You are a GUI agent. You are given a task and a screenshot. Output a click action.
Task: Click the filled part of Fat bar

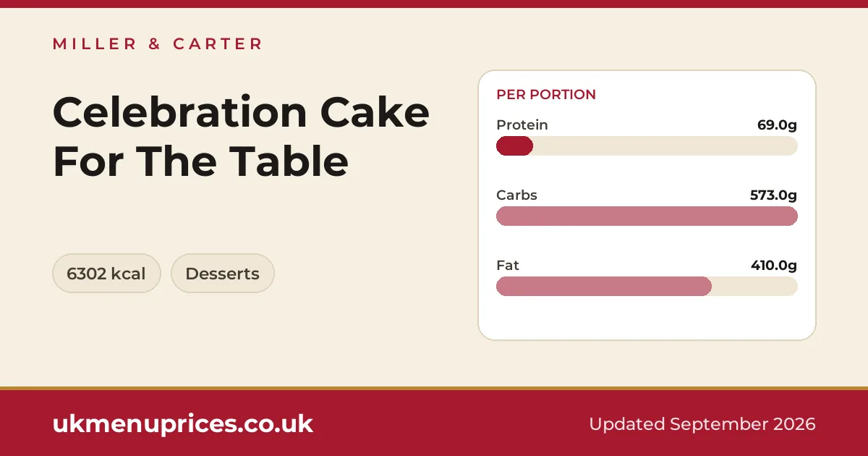[604, 287]
